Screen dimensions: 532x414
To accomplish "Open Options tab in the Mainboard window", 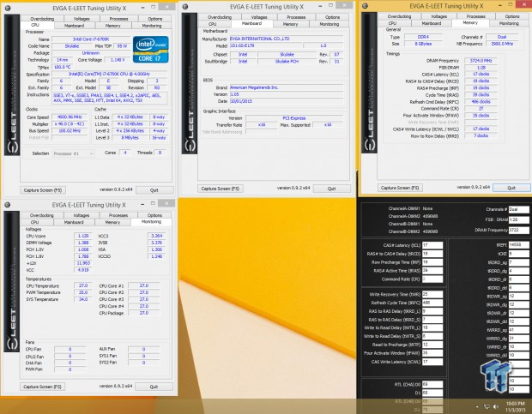I will [332, 17].
